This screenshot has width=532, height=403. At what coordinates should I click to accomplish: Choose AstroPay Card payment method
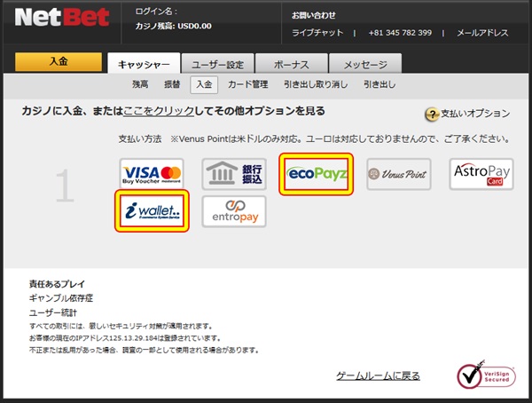[481, 174]
